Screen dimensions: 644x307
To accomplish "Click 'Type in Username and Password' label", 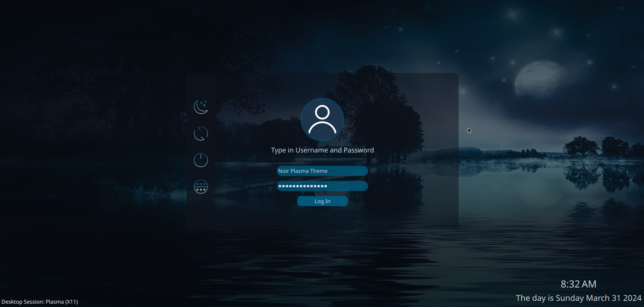I will click(x=322, y=150).
